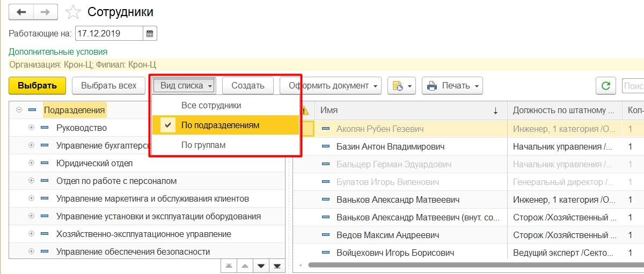Select Все сотрудники in the menu
This screenshot has height=274, width=644.
coord(211,106)
